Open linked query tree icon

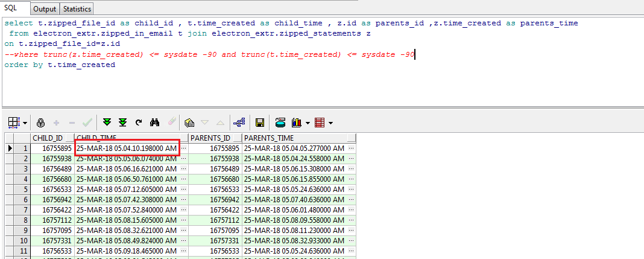click(239, 123)
